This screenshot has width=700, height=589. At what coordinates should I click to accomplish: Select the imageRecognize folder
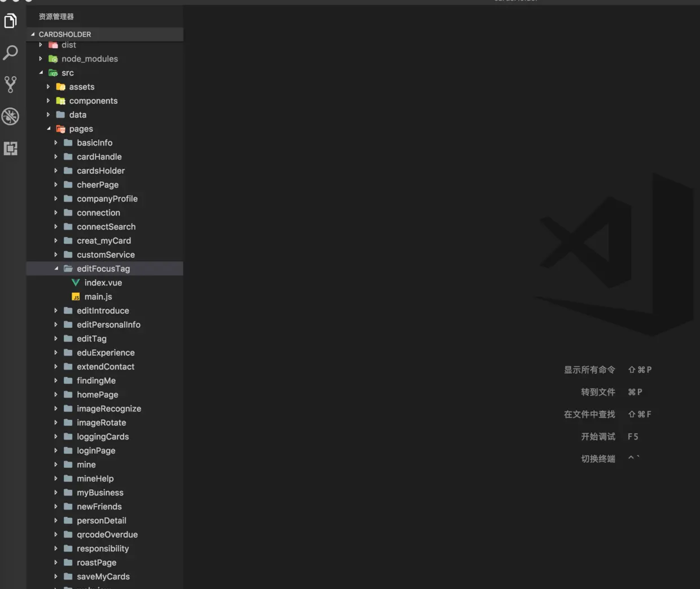coord(105,408)
